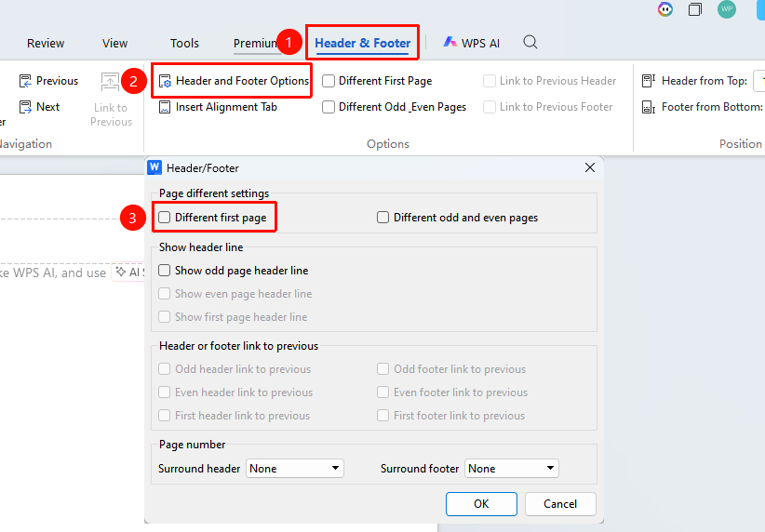Switch to the Review tab
Image resolution: width=765 pixels, height=532 pixels.
pos(46,43)
